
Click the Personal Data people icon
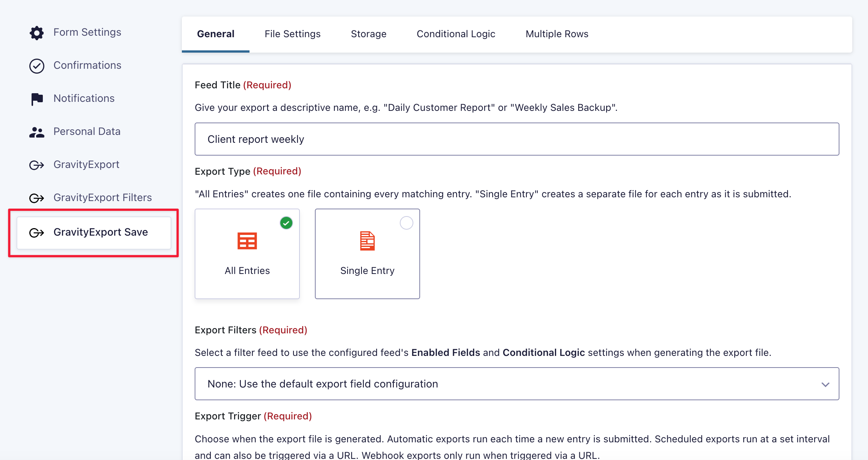[x=36, y=132]
